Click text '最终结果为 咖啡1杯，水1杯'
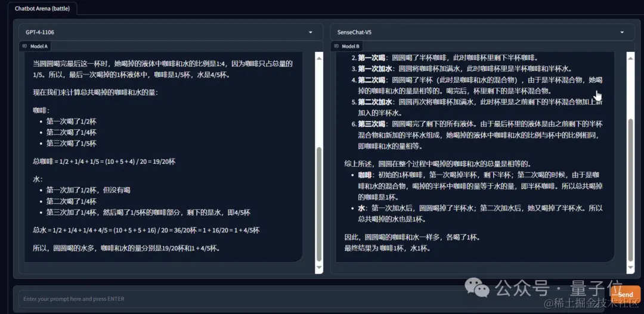Image resolution: width=644 pixels, height=314 pixels. pos(387,248)
